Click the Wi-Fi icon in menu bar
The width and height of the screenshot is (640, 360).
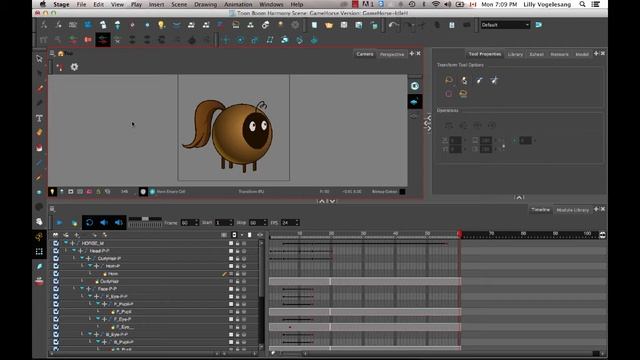point(436,4)
